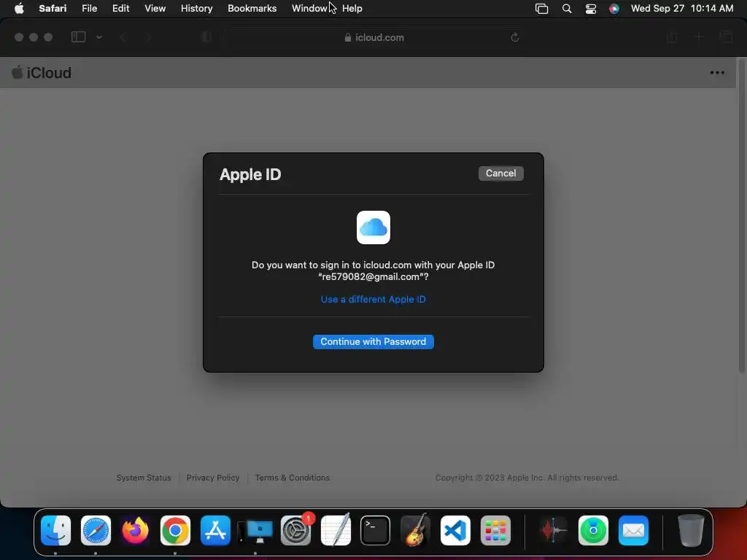The height and width of the screenshot is (560, 747).
Task: Open App Store from the Dock
Action: point(215,531)
